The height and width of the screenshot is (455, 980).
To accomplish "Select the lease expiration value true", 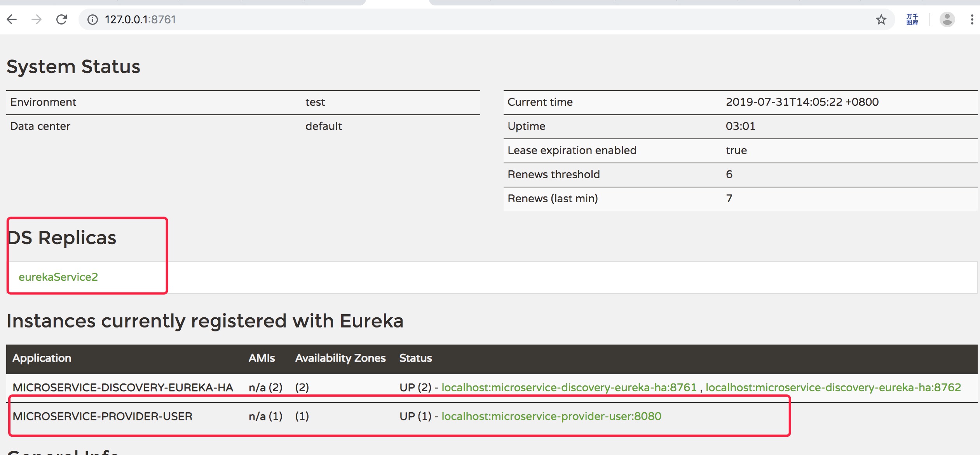I will point(736,150).
